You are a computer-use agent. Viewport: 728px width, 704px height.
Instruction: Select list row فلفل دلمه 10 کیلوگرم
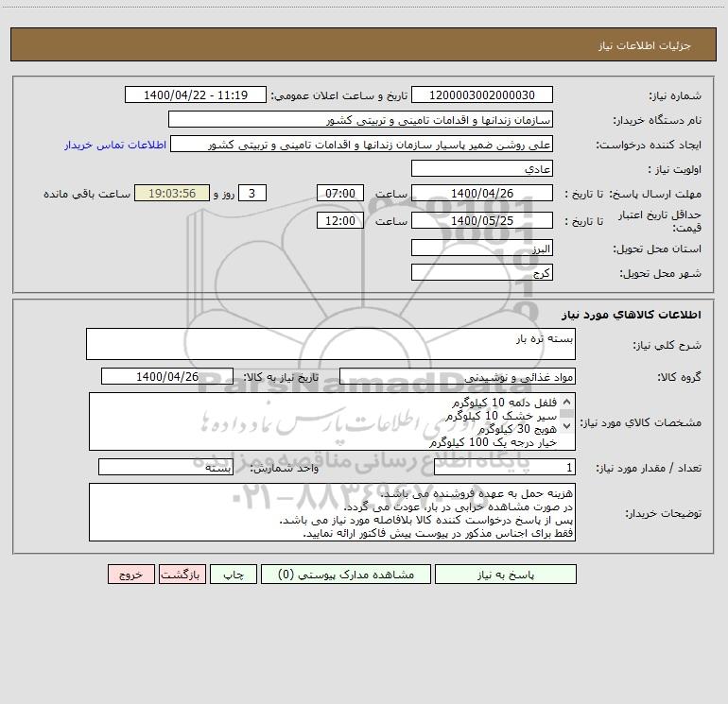[504, 403]
